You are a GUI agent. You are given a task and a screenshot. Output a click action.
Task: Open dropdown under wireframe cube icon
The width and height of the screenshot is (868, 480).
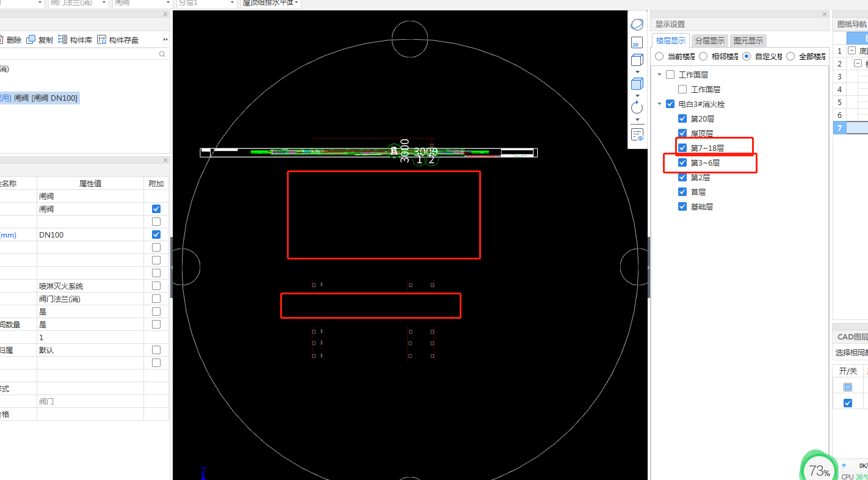pos(637,71)
